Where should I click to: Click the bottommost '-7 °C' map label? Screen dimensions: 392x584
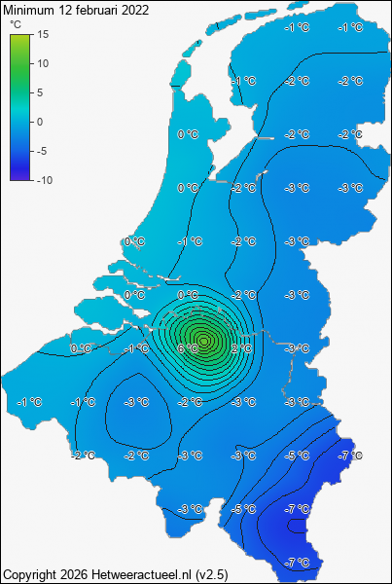point(299,564)
